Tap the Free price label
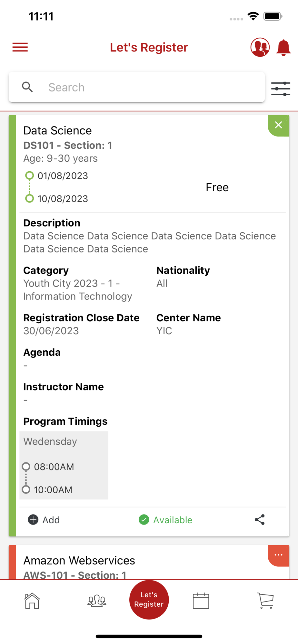 217,187
